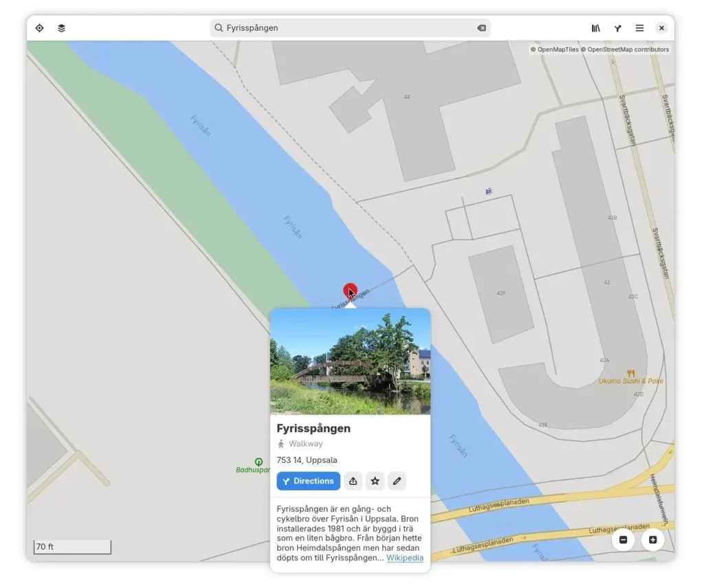Edit Fyrisspången using the pencil icon
This screenshot has width=704, height=588.
pos(397,481)
